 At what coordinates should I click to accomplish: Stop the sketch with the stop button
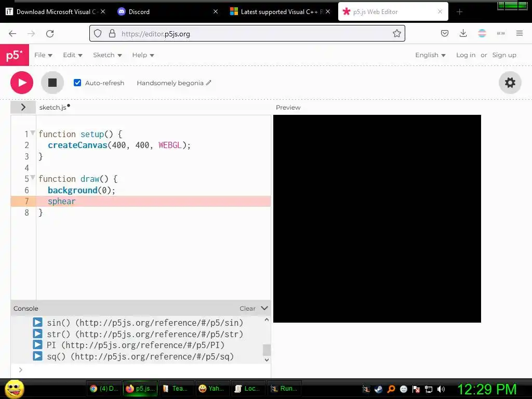click(52, 83)
